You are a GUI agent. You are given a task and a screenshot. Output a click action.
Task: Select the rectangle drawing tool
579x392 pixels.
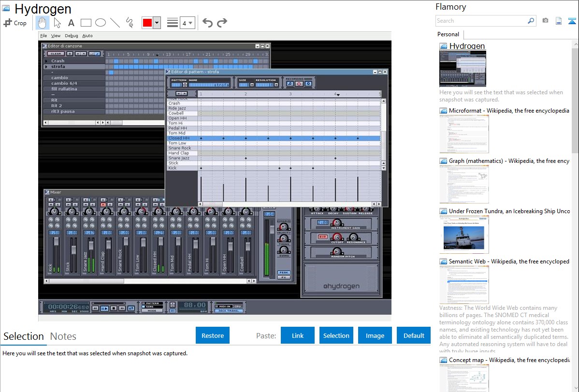pos(86,23)
